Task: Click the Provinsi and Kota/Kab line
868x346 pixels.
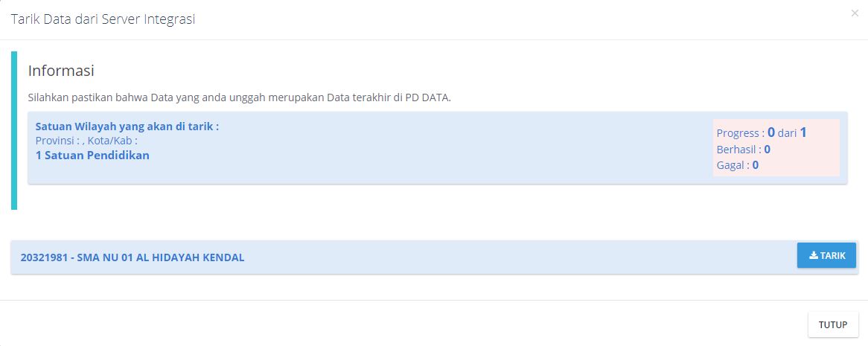Action: [x=86, y=141]
